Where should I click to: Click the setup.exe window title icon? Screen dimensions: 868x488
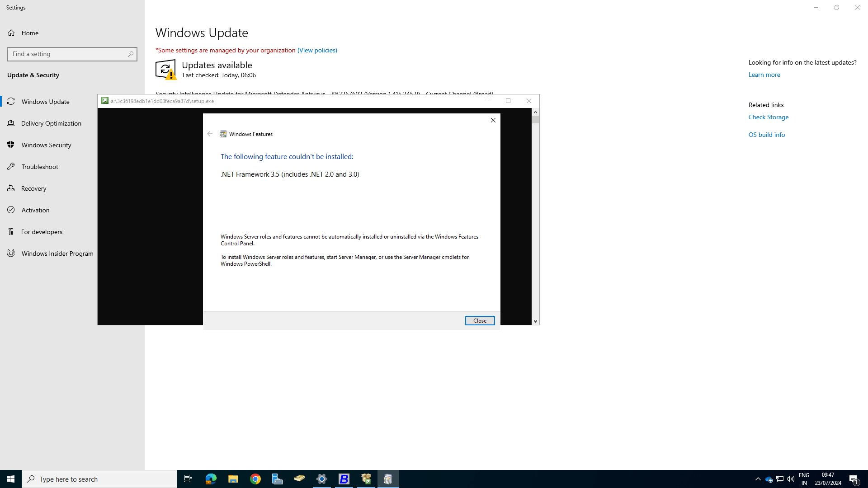tap(105, 101)
